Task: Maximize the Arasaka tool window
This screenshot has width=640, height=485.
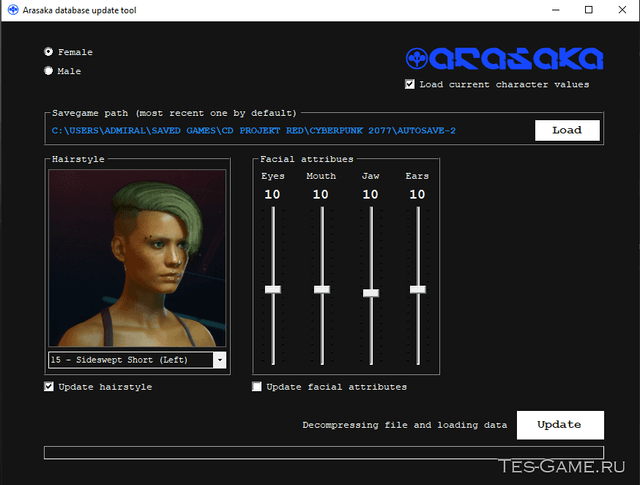Action: coord(589,10)
